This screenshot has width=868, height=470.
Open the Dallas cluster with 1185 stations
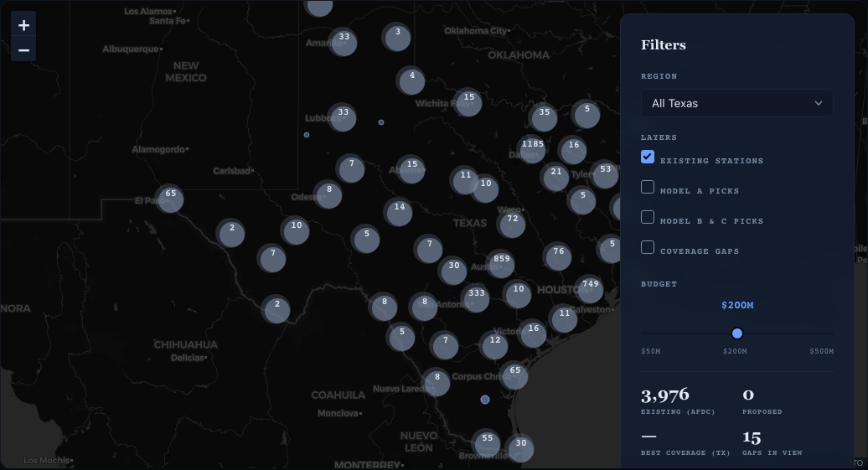(531, 147)
